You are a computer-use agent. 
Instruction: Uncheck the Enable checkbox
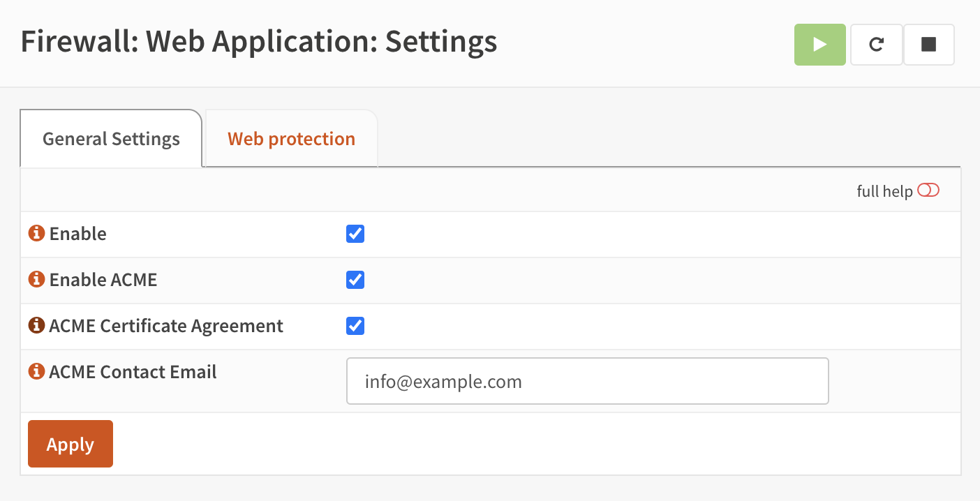point(355,234)
